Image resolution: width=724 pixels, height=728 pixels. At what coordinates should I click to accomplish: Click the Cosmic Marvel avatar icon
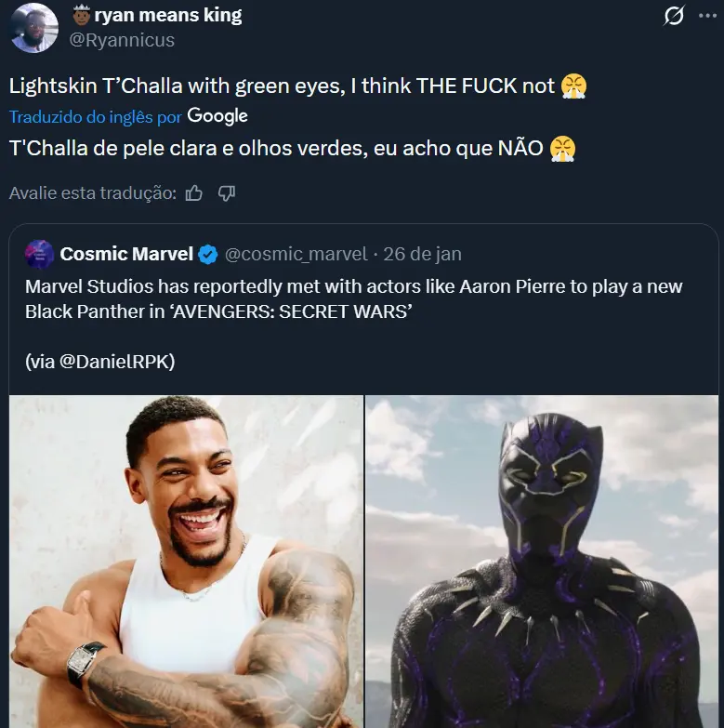click(x=39, y=254)
